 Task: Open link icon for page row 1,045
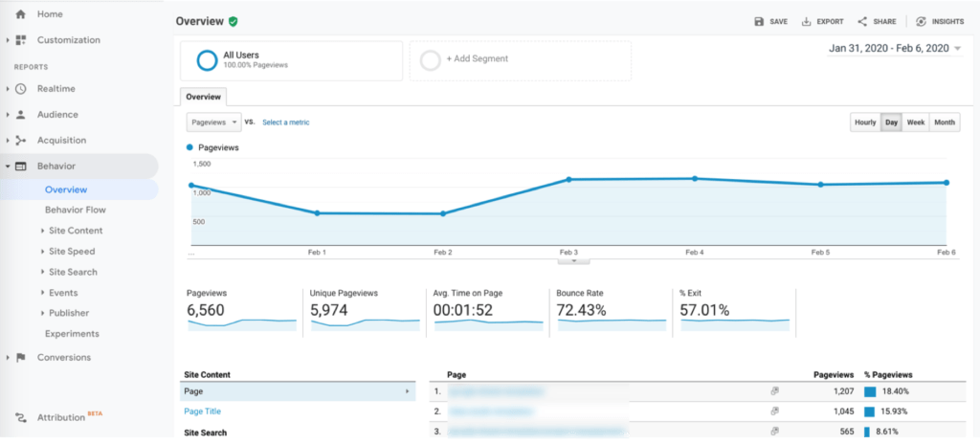pos(774,412)
